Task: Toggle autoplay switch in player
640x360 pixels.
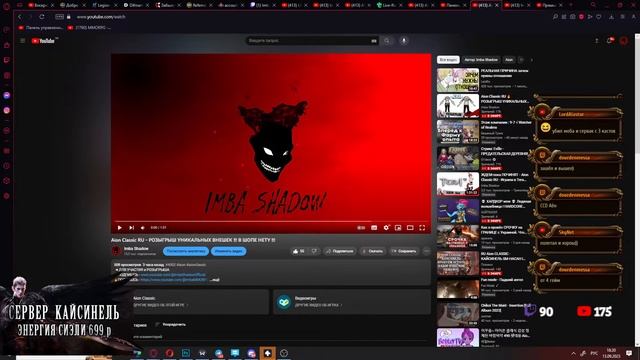Action: click(x=361, y=228)
